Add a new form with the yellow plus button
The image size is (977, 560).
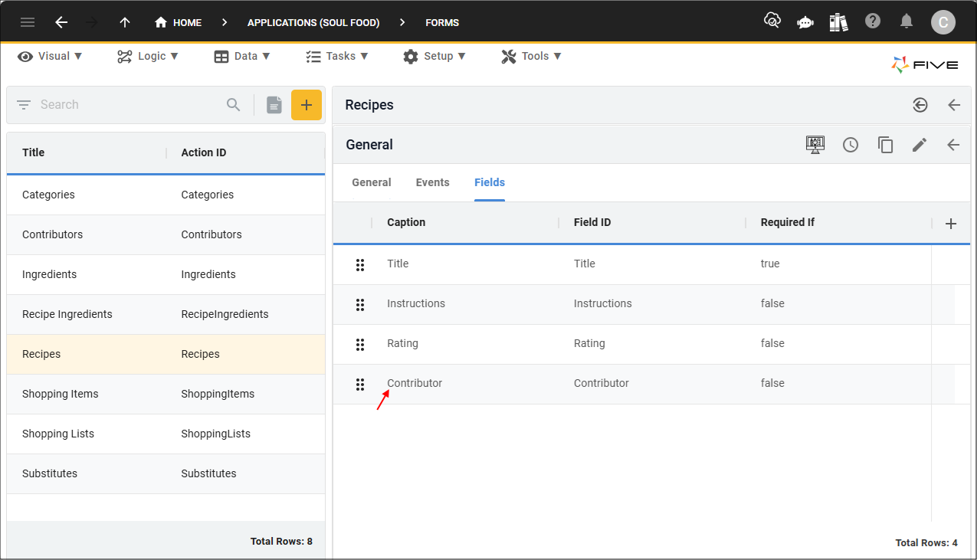click(x=307, y=105)
